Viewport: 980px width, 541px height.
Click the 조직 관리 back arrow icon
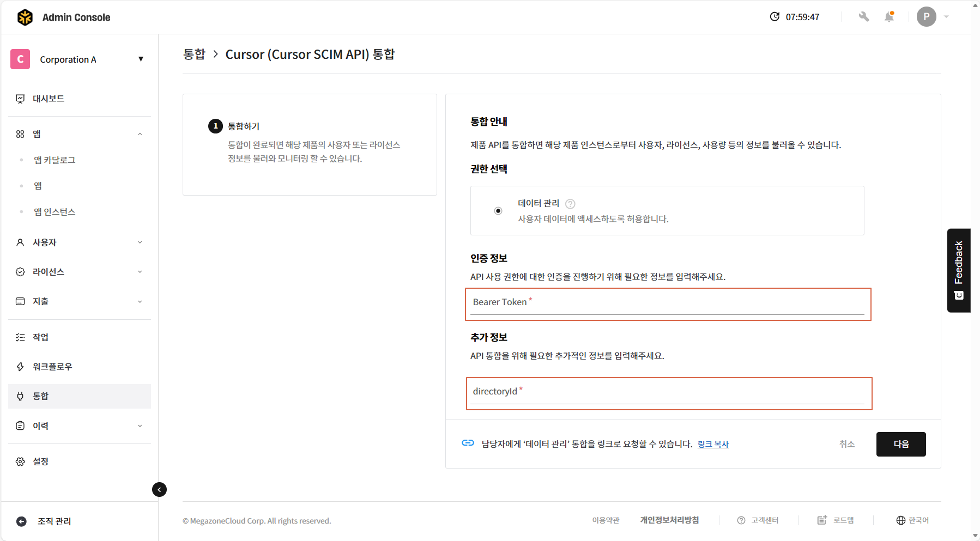[21, 521]
